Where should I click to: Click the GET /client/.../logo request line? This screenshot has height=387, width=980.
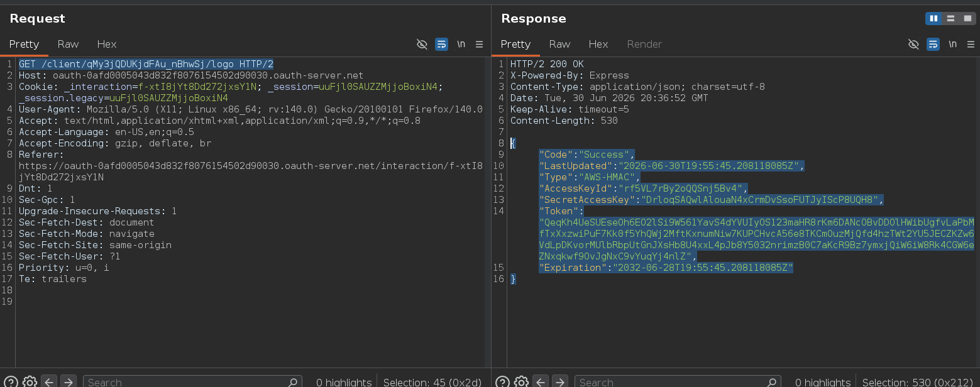146,64
